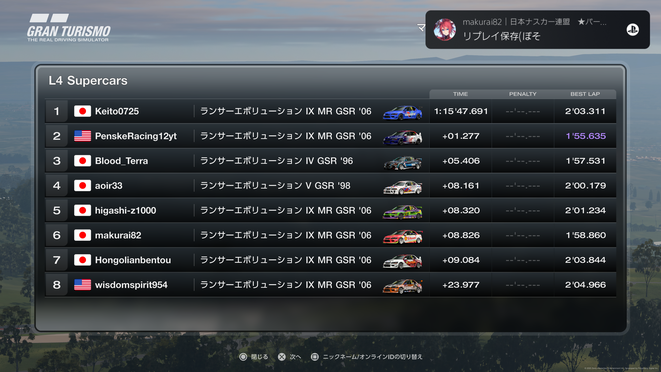Click the nickname/online ID switch button icon

click(314, 357)
